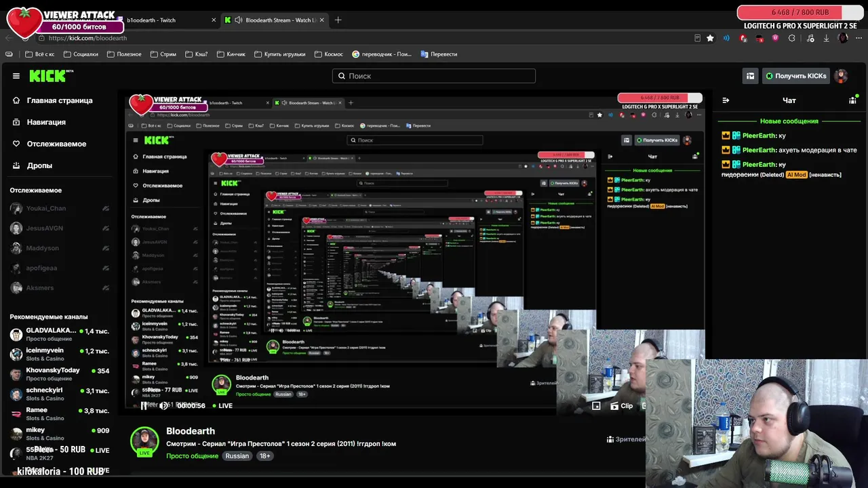The width and height of the screenshot is (868, 488).
Task: Click the AI Mod badge in chat
Action: 796,175
